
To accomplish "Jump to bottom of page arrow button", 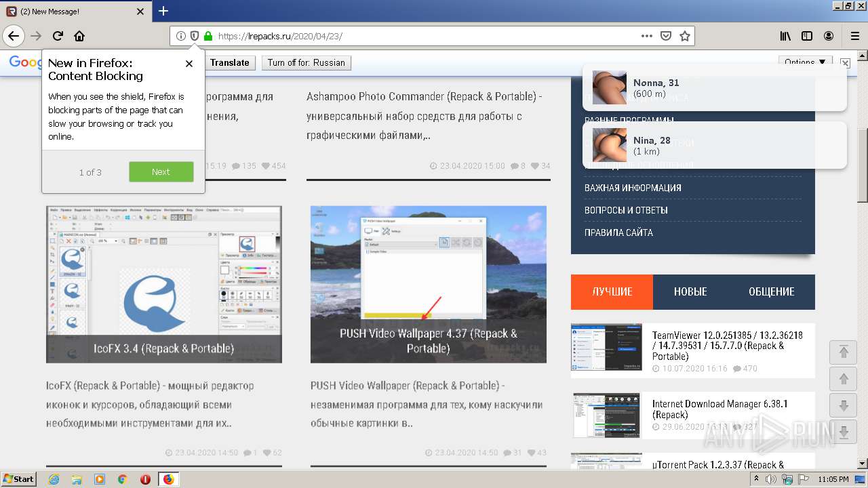I will [x=844, y=432].
